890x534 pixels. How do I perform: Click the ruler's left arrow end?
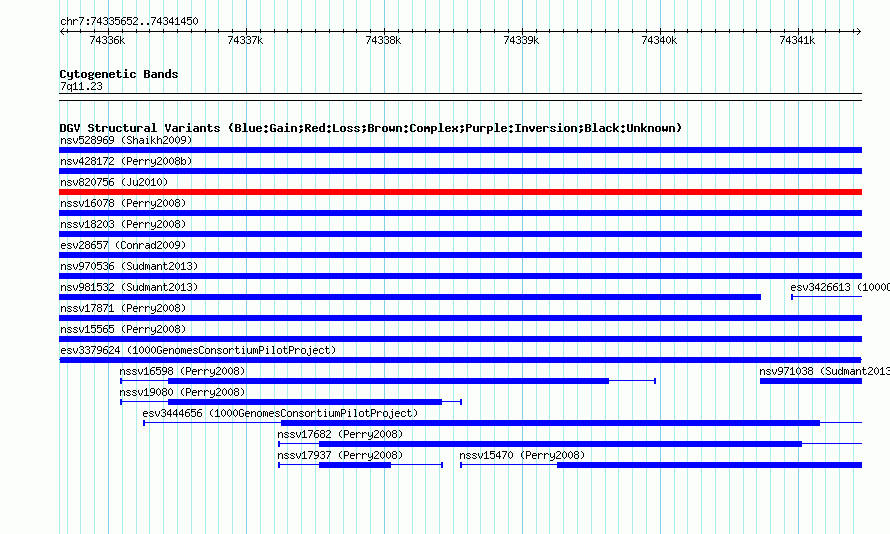point(63,31)
